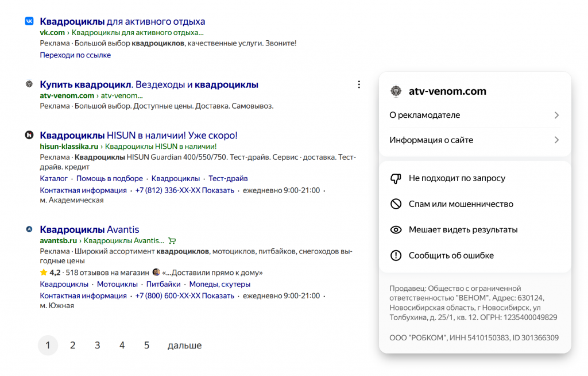Screen dimensions: 588x376
Task: Go to results page 4
Action: pyautogui.click(x=122, y=345)
